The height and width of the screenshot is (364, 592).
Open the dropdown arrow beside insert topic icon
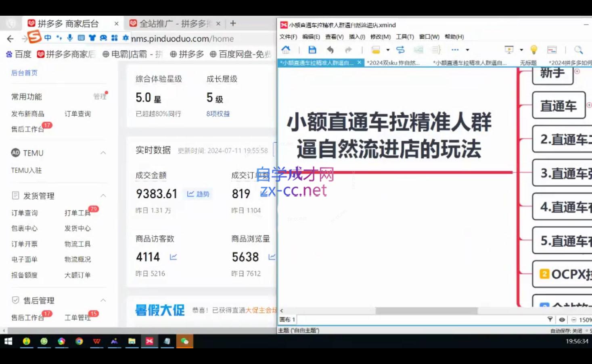[388, 50]
